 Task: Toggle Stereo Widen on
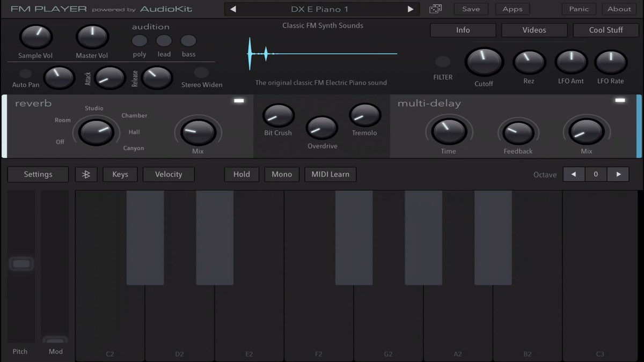tap(201, 72)
